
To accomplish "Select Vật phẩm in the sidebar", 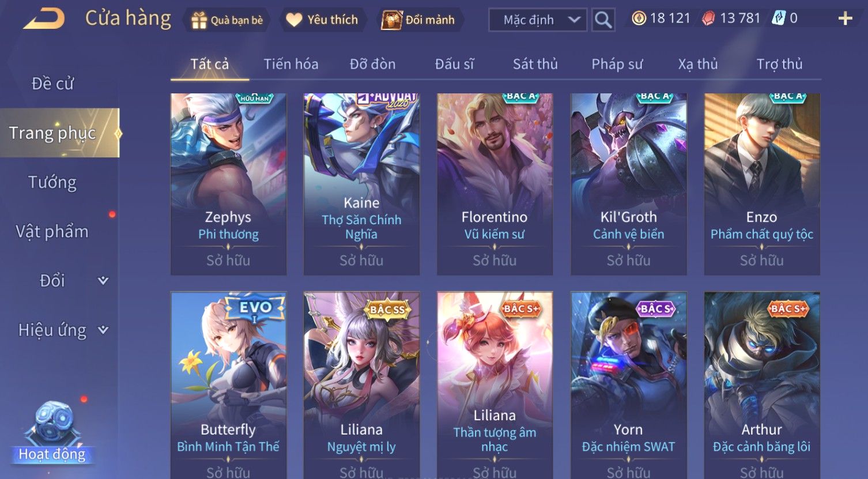I will point(52,232).
